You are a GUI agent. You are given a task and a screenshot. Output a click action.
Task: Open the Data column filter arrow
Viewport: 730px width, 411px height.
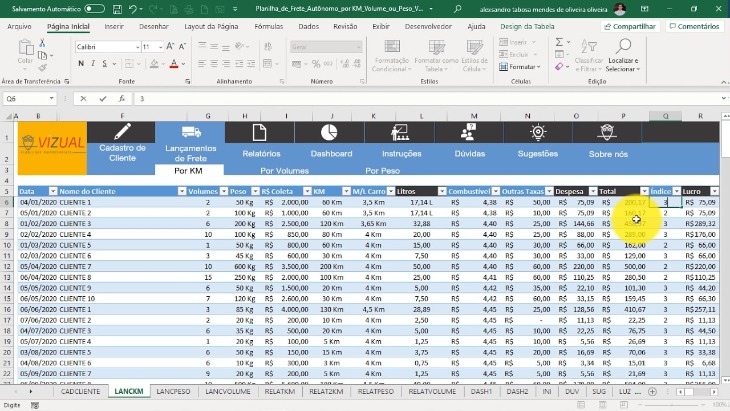point(53,191)
